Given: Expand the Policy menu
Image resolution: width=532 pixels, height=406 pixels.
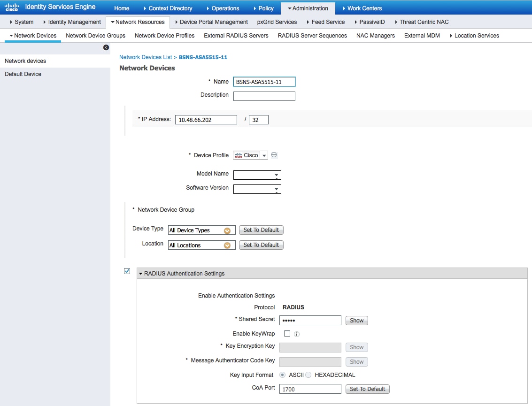Looking at the screenshot, I should click(x=263, y=8).
